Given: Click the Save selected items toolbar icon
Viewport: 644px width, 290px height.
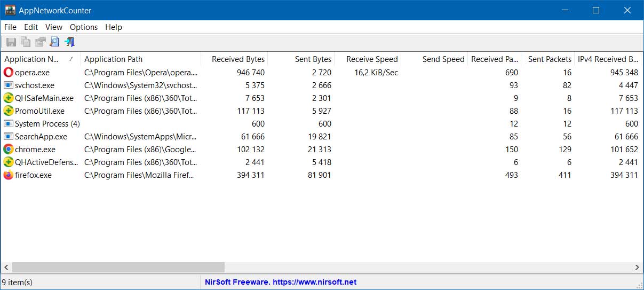Looking at the screenshot, I should pyautogui.click(x=11, y=42).
